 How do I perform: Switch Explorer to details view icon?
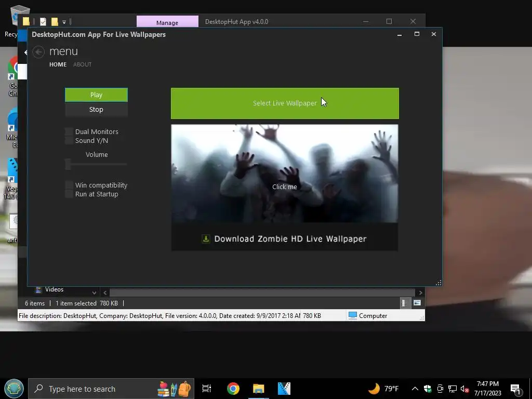tap(404, 303)
